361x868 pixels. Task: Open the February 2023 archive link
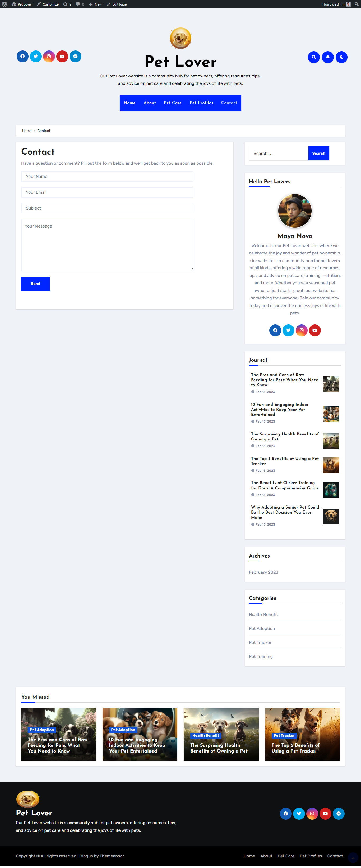(263, 572)
